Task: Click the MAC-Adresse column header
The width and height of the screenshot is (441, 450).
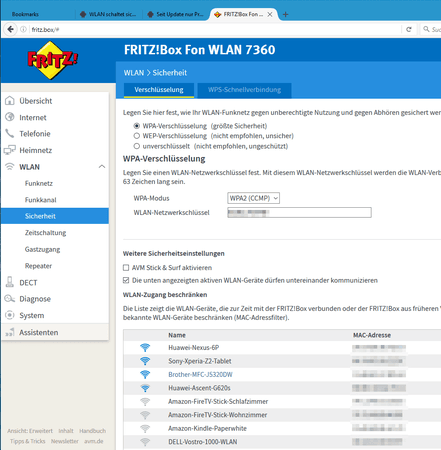Action: click(x=372, y=335)
